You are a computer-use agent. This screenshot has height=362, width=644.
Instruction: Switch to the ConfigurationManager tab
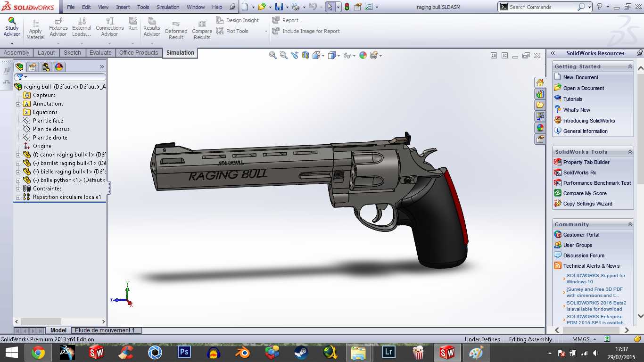(x=45, y=67)
